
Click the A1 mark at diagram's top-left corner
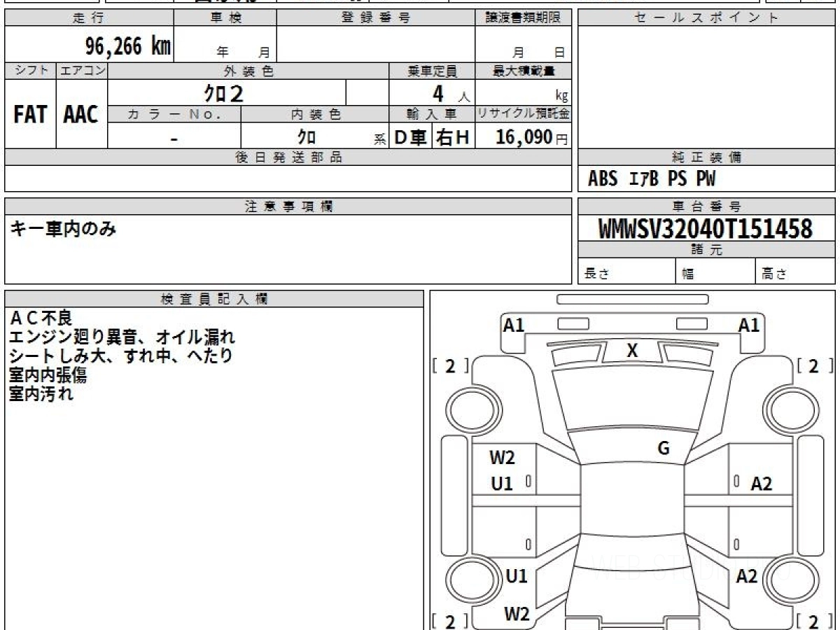click(x=514, y=325)
